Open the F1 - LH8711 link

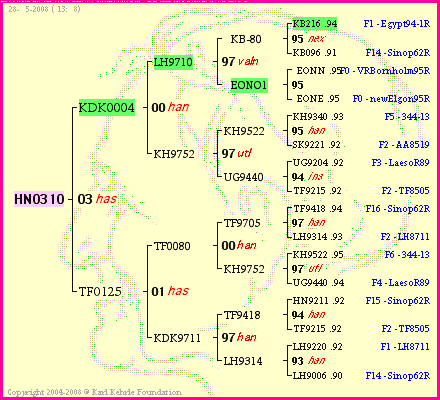point(405,347)
